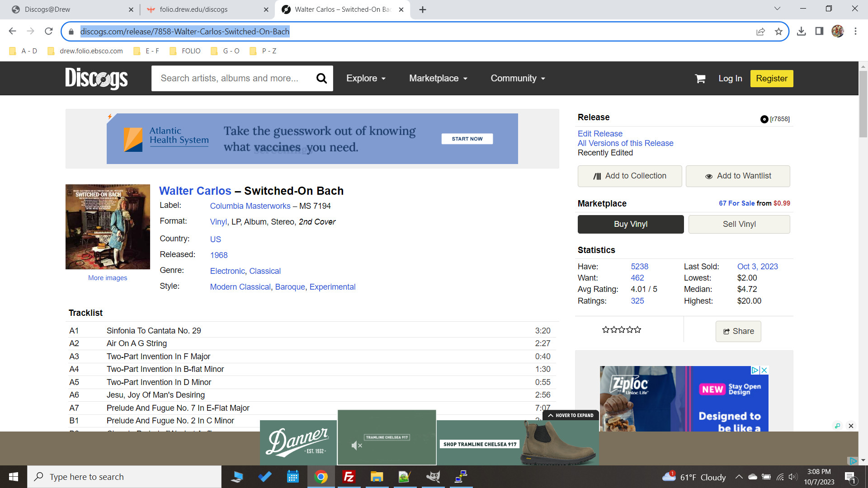
Task: Open File Explorer from taskbar
Action: [x=377, y=477]
